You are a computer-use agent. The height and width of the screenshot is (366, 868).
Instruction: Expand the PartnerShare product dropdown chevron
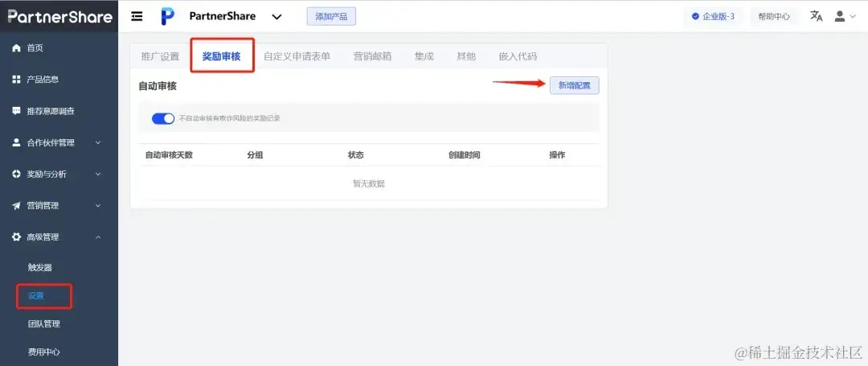coord(276,17)
